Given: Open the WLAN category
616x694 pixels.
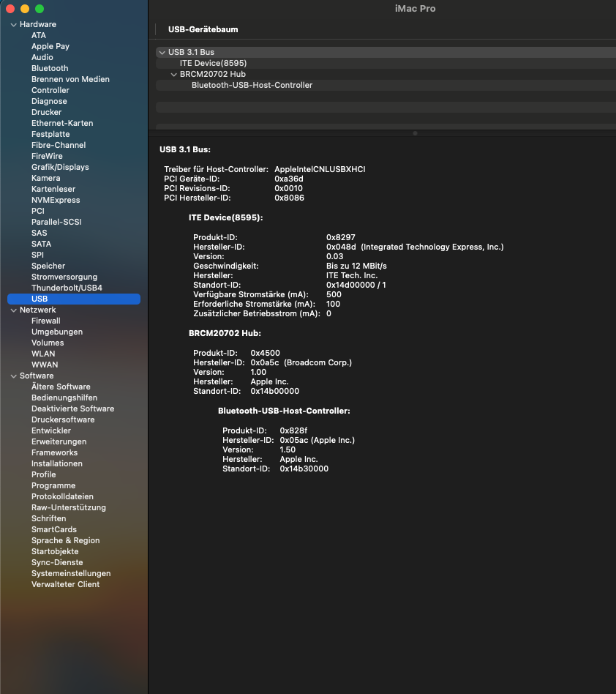Looking at the screenshot, I should (43, 354).
